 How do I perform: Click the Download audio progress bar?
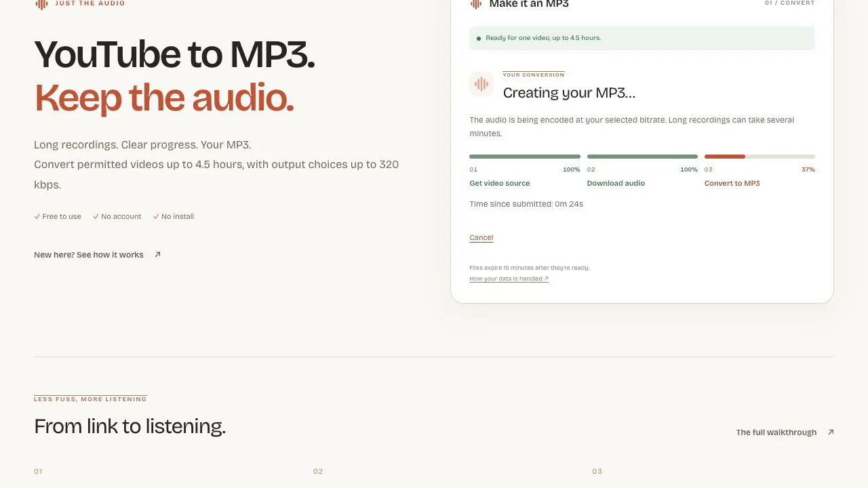pyautogui.click(x=642, y=157)
